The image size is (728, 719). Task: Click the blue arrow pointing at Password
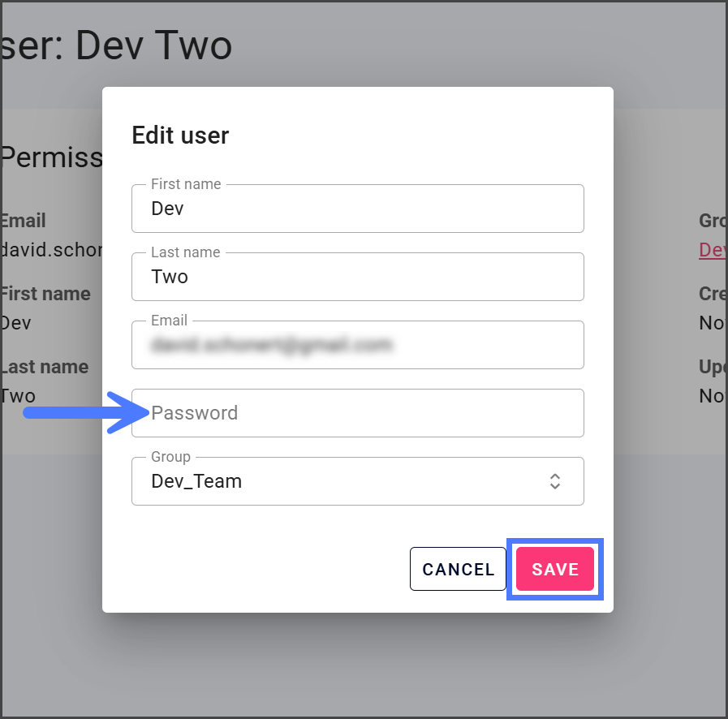tap(81, 412)
